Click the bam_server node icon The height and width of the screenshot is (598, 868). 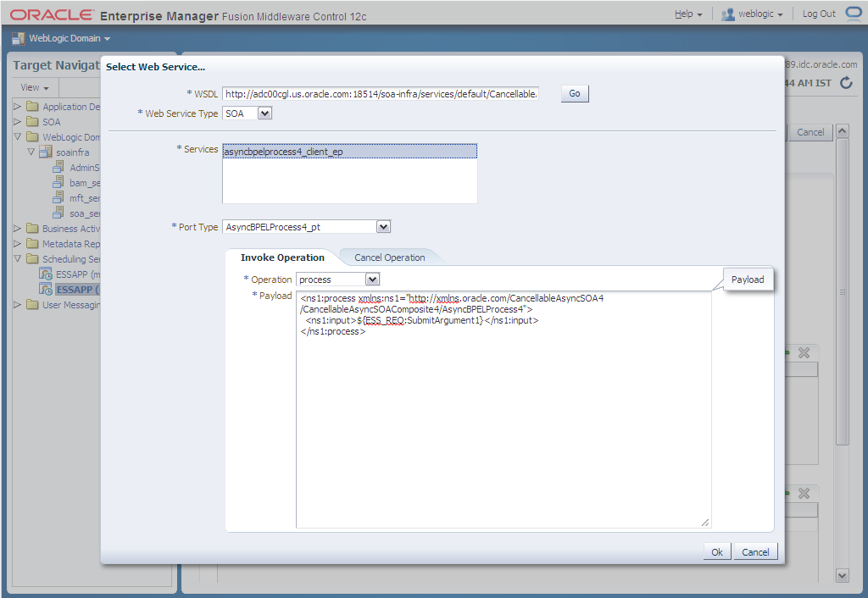coord(58,183)
